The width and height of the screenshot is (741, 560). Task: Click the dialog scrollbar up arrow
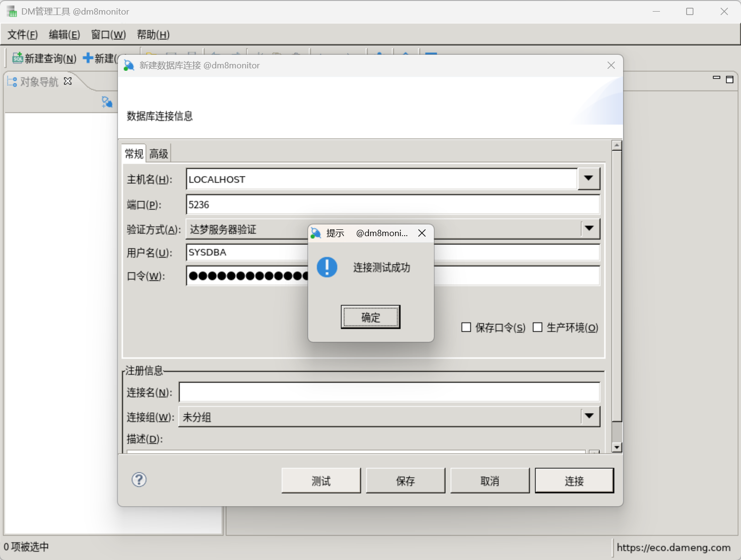pos(617,145)
